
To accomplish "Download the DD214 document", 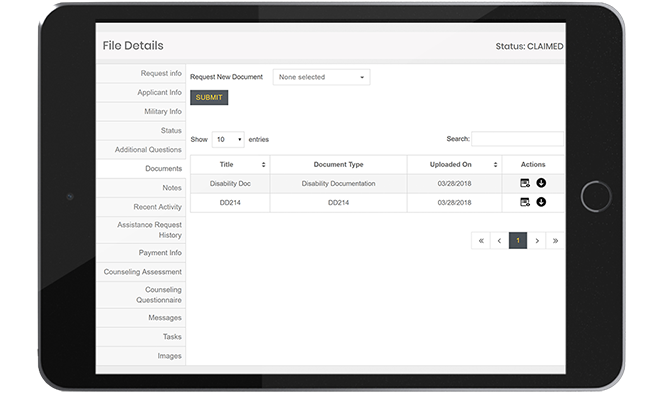I will [541, 202].
